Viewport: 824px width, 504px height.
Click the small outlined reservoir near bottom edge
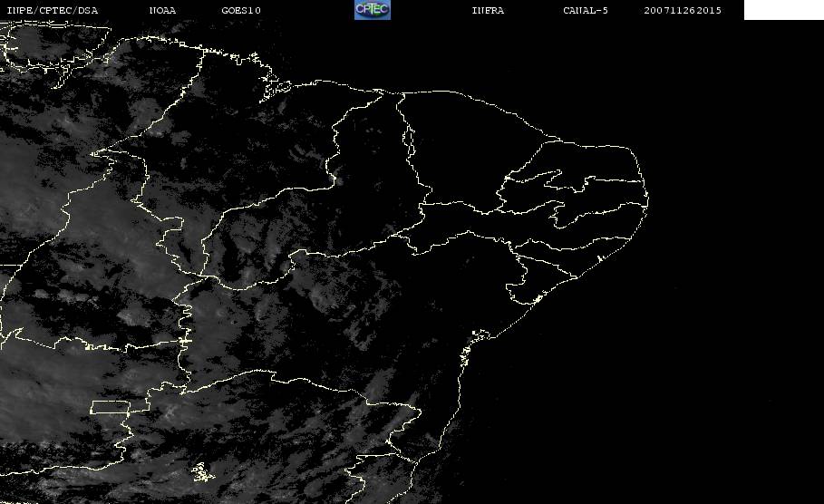point(201,472)
